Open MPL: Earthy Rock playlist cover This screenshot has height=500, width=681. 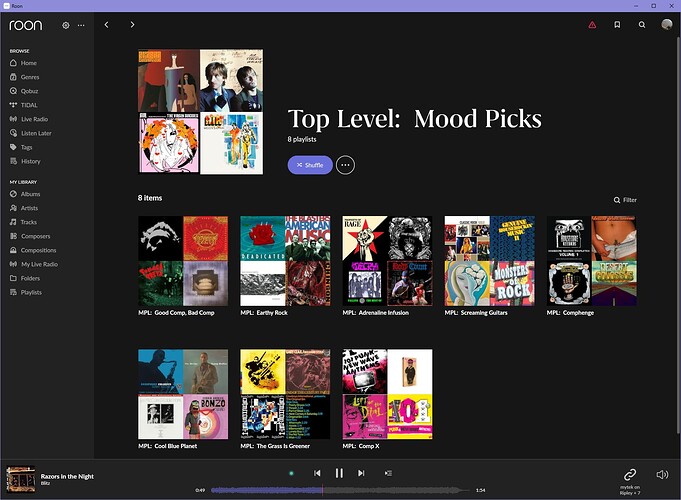tap(285, 261)
